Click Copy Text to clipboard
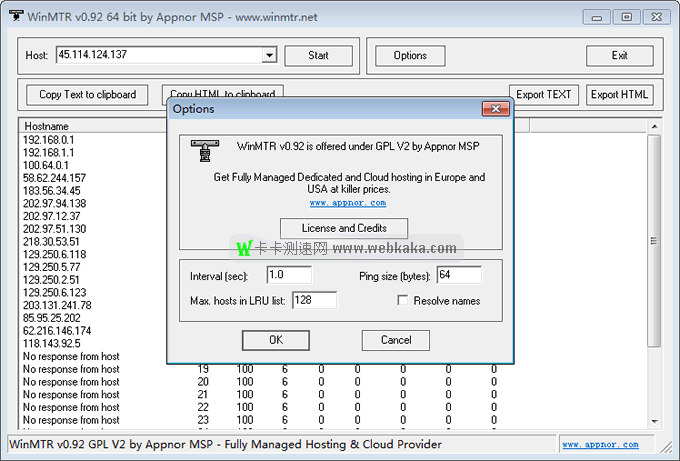Screen dimensions: 680x461 click(x=88, y=95)
